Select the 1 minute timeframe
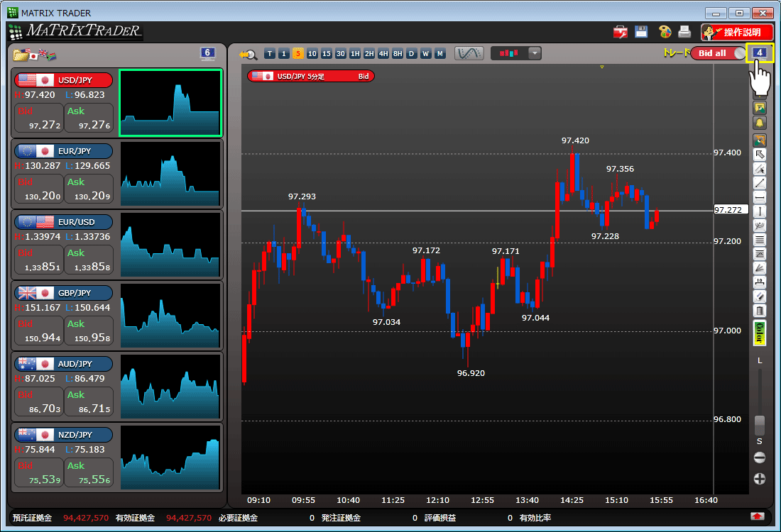 click(x=283, y=54)
